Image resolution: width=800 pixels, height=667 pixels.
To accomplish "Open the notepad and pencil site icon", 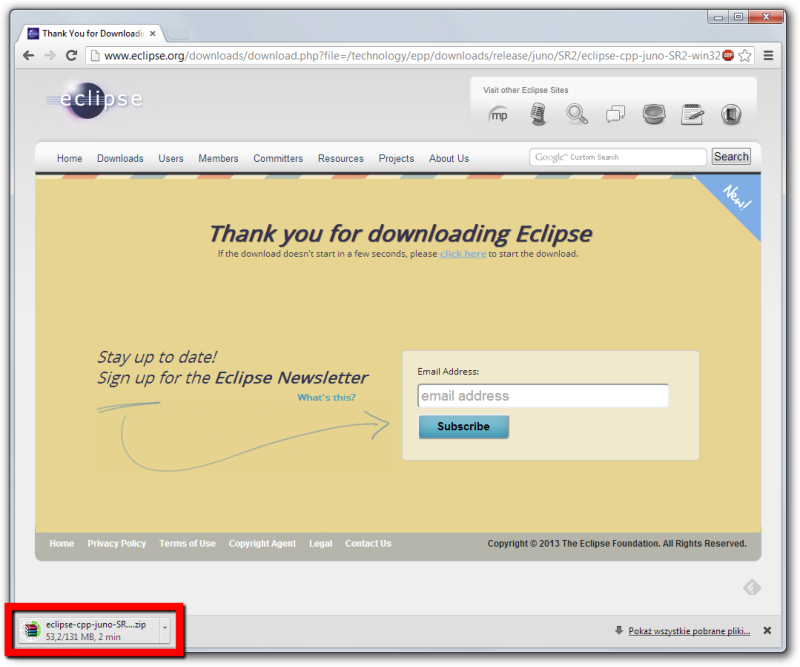I will [x=692, y=114].
